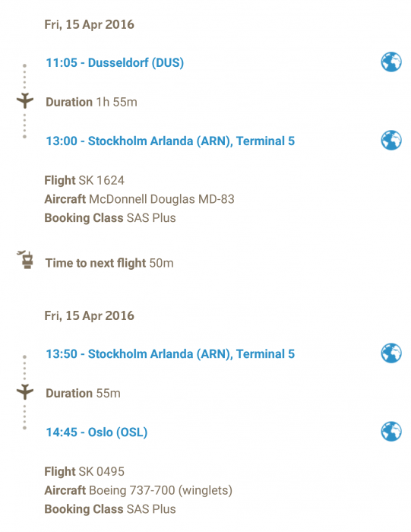
Task: Click second flight's Booking Class SAS Plus
Action: point(110,509)
